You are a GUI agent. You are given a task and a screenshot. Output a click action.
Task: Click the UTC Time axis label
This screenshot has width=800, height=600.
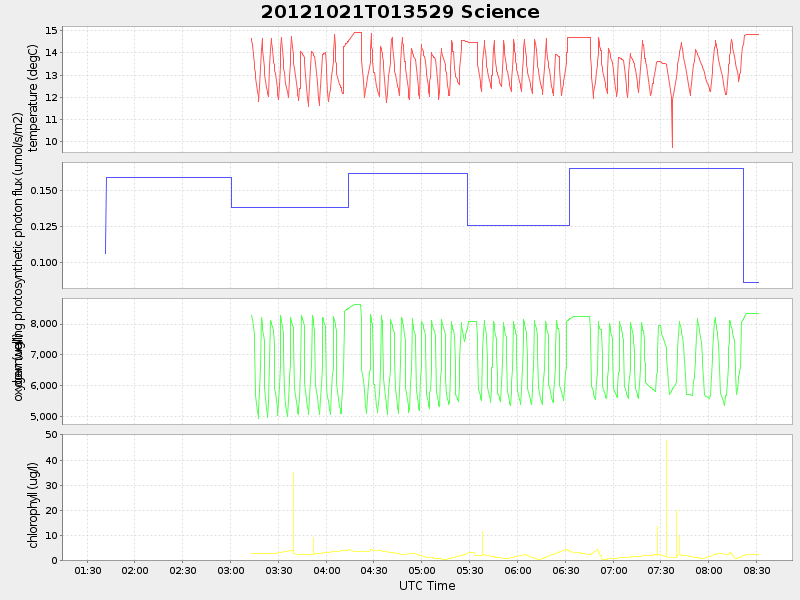427,586
